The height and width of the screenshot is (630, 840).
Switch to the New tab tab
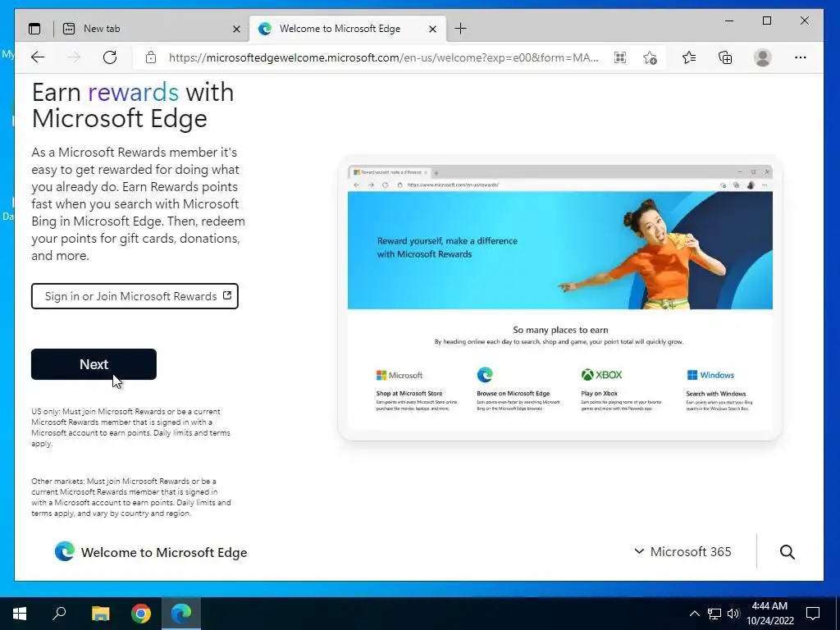click(152, 29)
